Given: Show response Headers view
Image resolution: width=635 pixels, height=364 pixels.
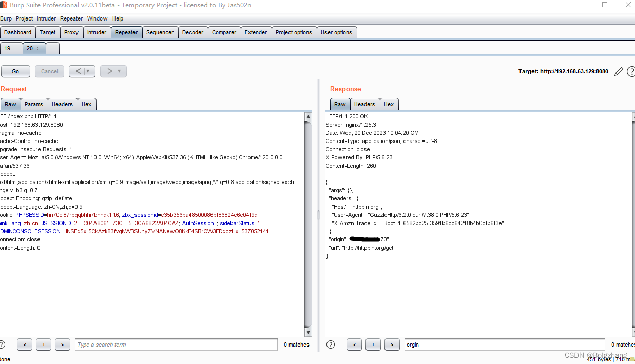Looking at the screenshot, I should tap(364, 104).
